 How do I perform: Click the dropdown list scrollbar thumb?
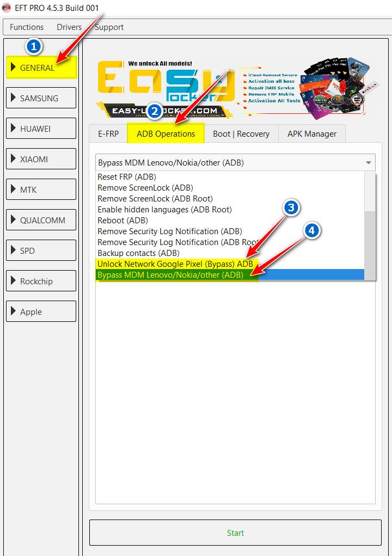(x=370, y=246)
